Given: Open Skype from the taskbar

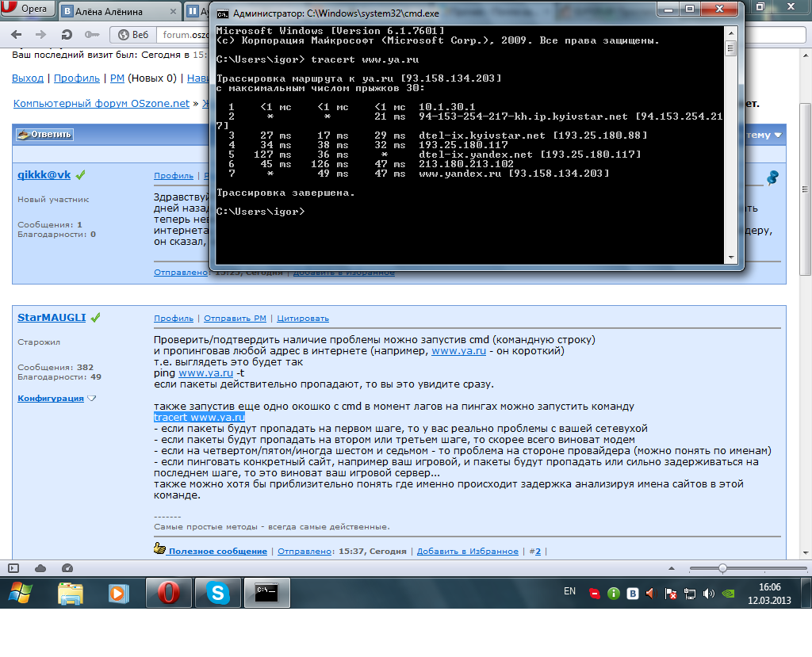Looking at the screenshot, I should tap(217, 592).
